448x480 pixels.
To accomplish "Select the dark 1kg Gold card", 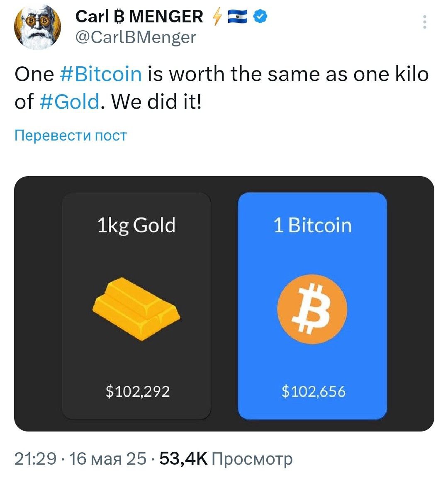I will click(136, 306).
